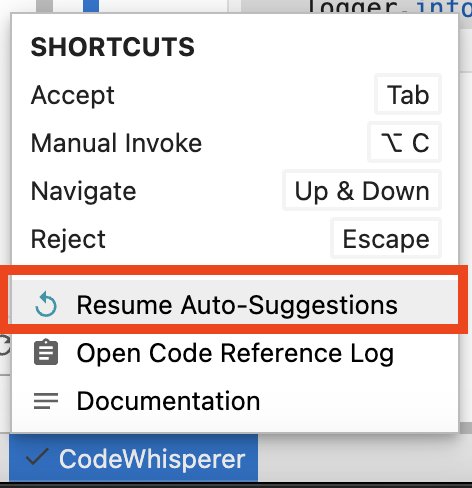Click the CodeWhisperer status bar item
This screenshot has height=488, width=472.
click(134, 458)
